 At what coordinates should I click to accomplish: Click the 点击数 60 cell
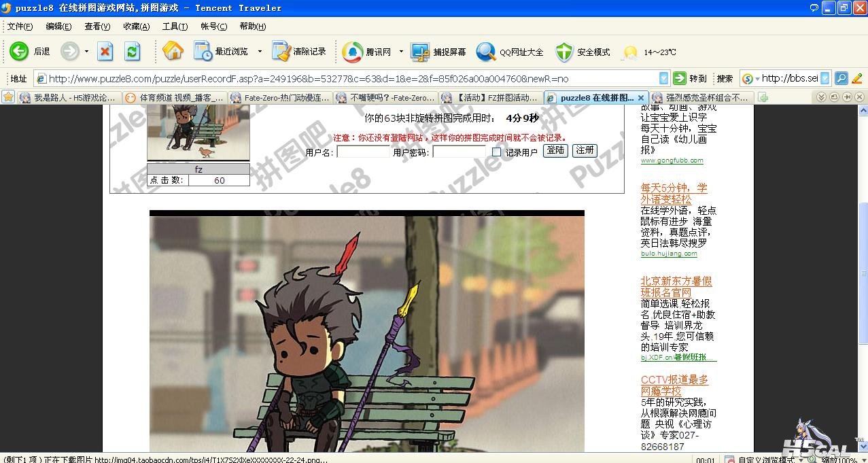pyautogui.click(x=219, y=180)
